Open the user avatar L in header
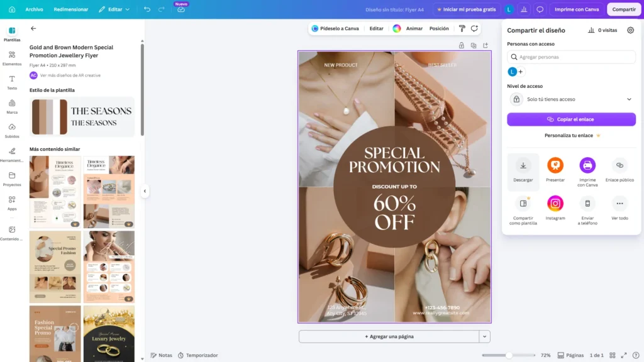Screen dimensions: 644x362 (x=508, y=9)
